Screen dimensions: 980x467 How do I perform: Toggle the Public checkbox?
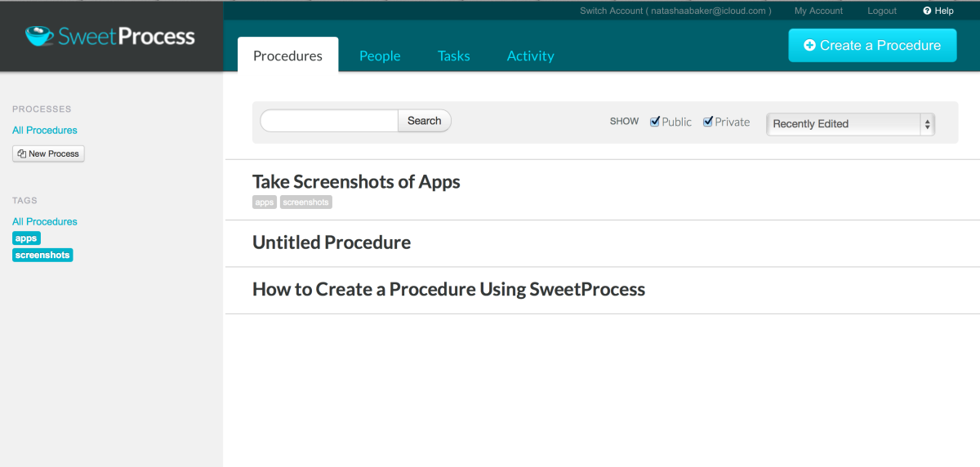pyautogui.click(x=655, y=122)
